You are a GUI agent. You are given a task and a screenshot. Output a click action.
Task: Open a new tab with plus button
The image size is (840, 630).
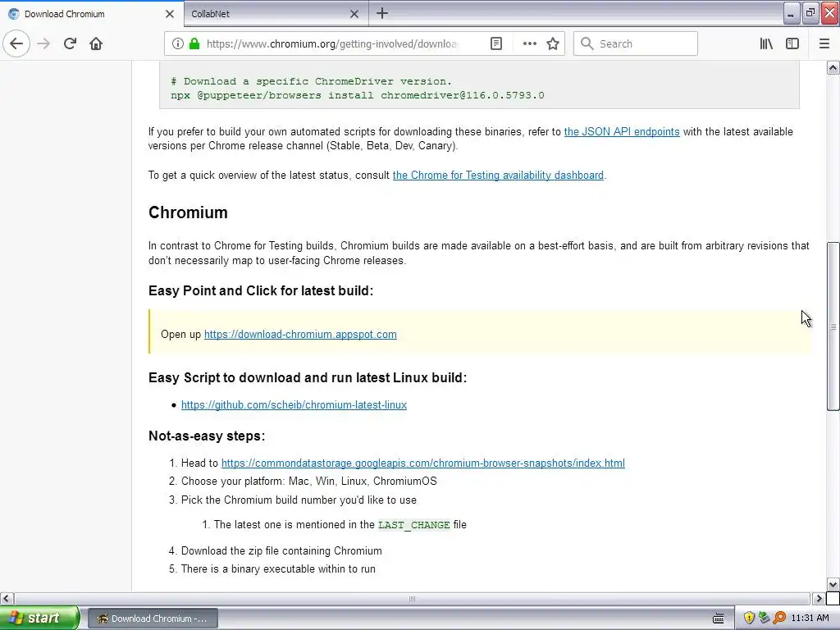[382, 13]
